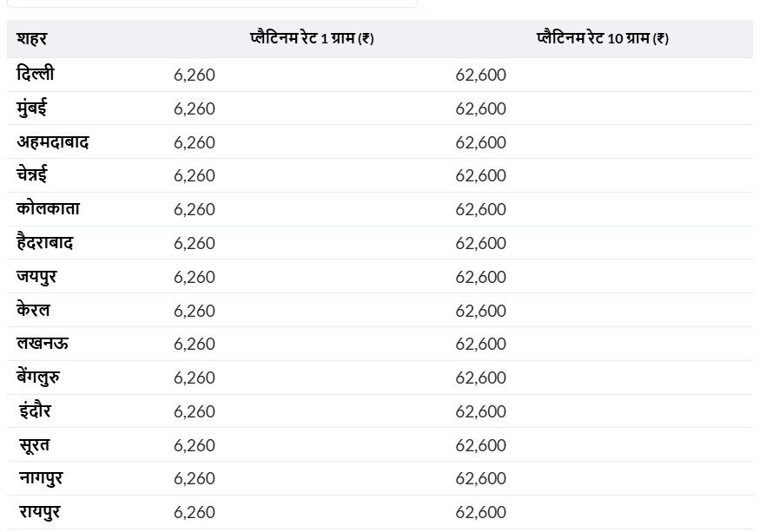Image resolution: width=772 pixels, height=532 pixels.
Task: Select the मुंबई city name
Action: coord(31,108)
